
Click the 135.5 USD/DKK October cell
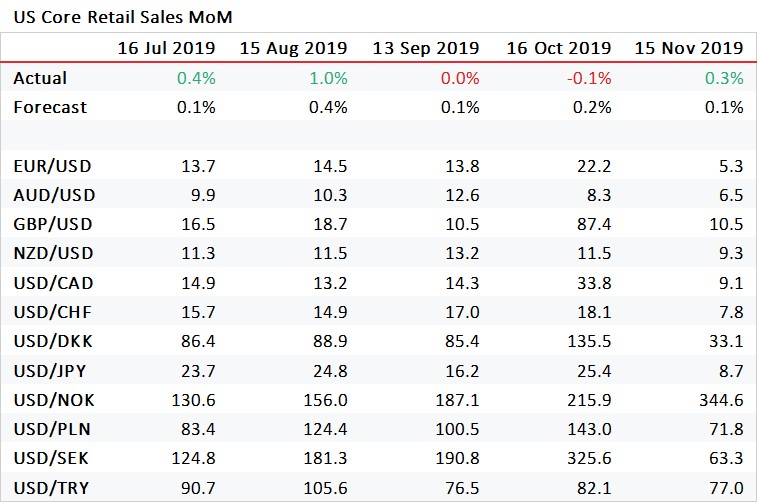(589, 341)
